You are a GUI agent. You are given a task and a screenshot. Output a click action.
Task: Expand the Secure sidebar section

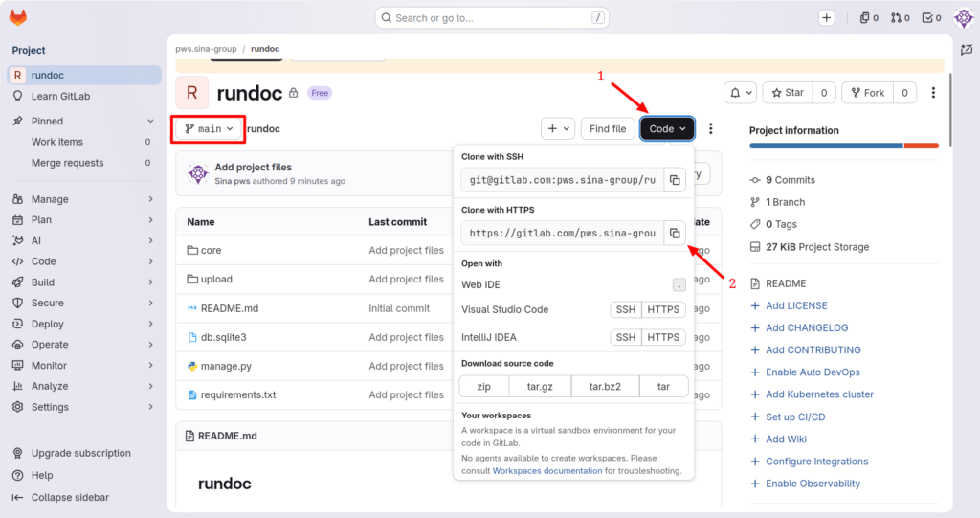point(83,303)
